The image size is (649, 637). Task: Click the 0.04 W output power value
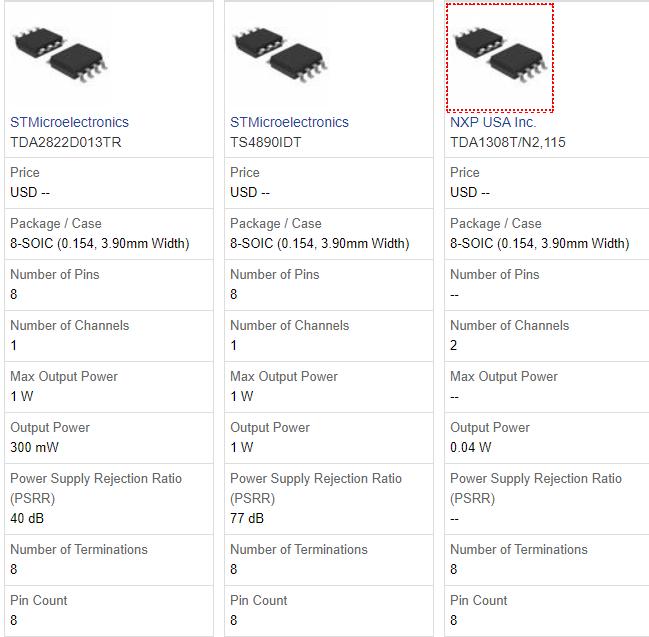pos(470,447)
